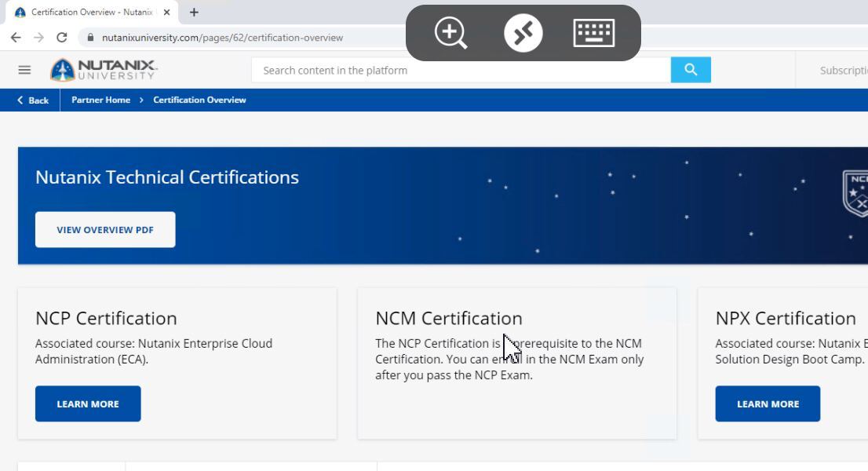Open a new browser tab with the plus icon

click(194, 13)
